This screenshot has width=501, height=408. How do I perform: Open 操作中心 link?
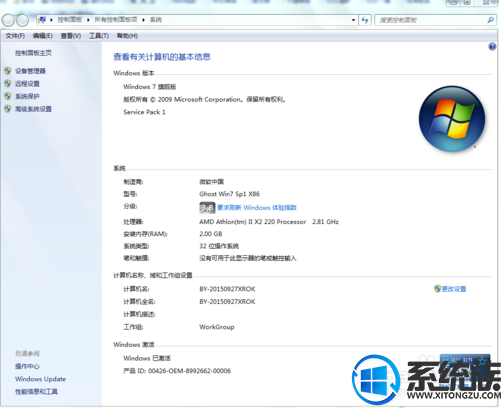point(27,366)
